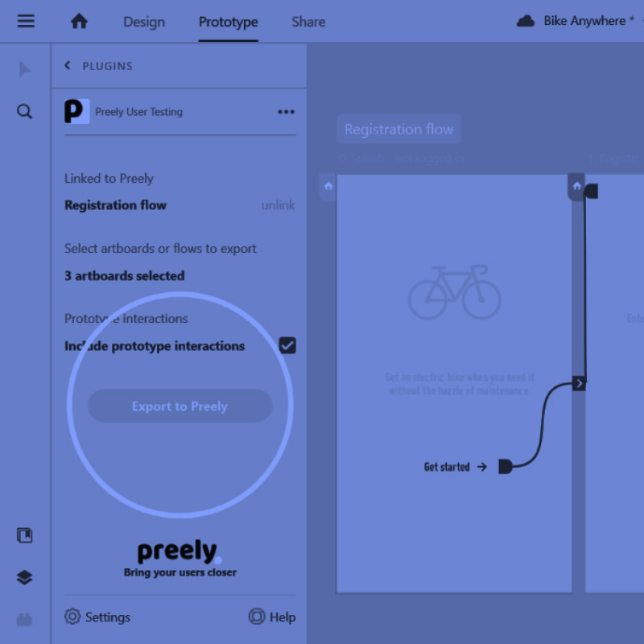Click the cloud document icon
Viewport: 644px width, 644px height.
526,21
